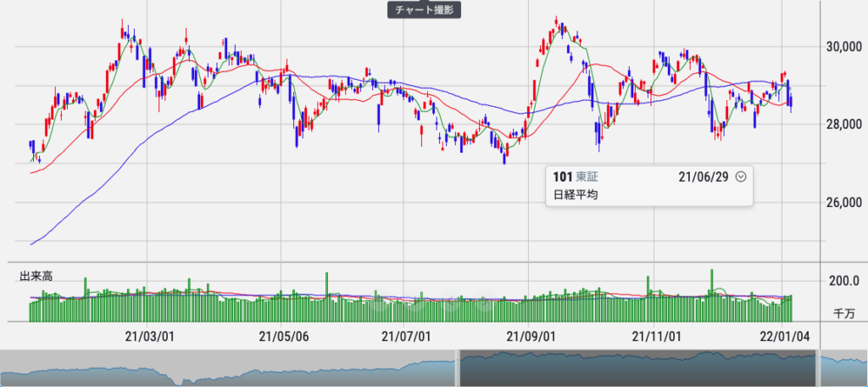The image size is (868, 387).
Task: Click the チャート撮影 chart capture button
Action: pos(424,9)
